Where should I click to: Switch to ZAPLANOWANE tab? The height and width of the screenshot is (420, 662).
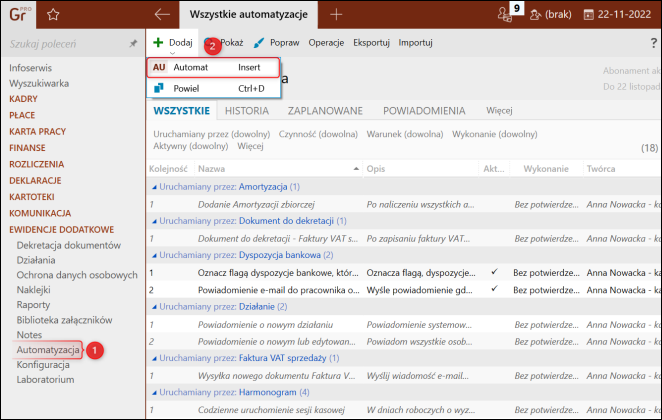pyautogui.click(x=325, y=111)
